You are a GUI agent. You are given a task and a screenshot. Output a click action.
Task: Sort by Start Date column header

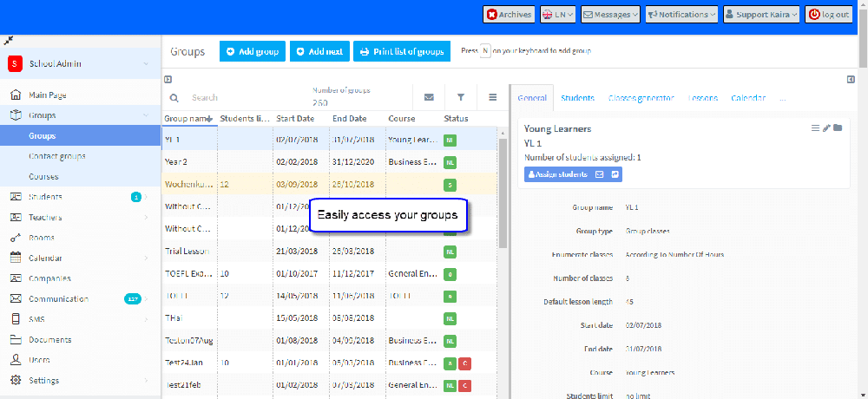pyautogui.click(x=301, y=119)
